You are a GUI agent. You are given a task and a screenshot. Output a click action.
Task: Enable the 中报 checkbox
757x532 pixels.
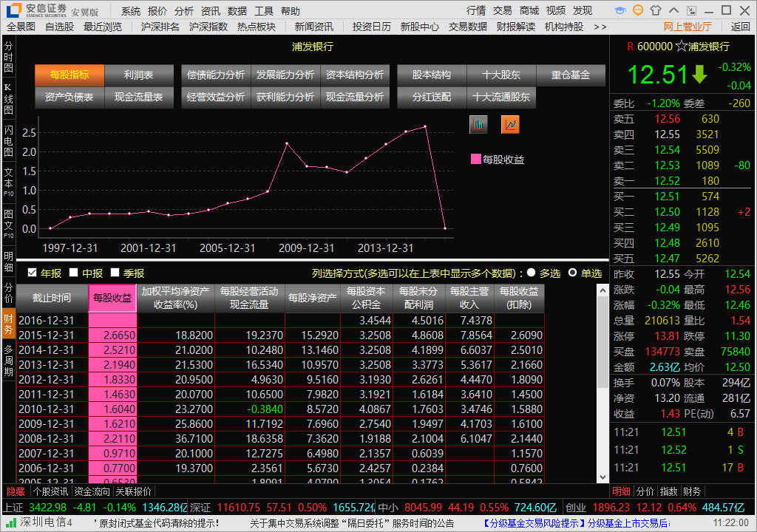point(73,273)
